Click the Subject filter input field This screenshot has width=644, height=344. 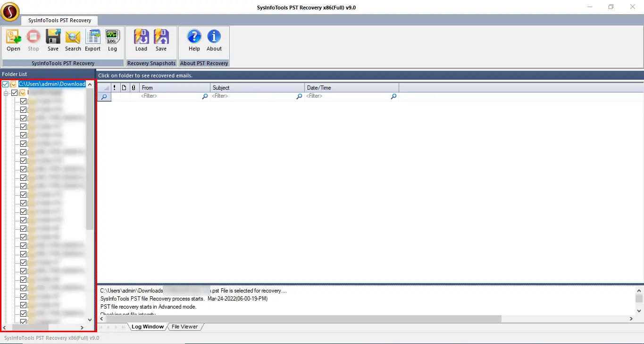click(x=252, y=96)
